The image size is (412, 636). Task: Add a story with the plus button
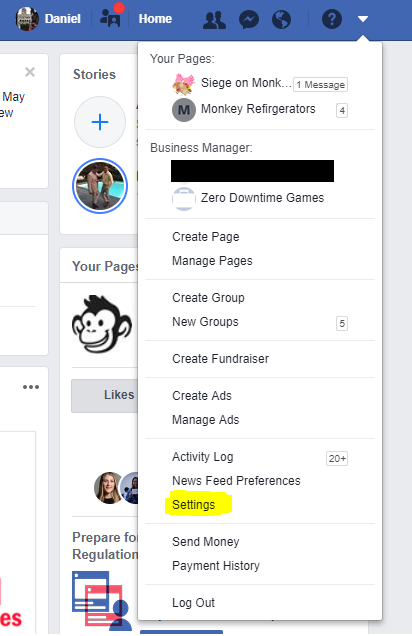[100, 122]
